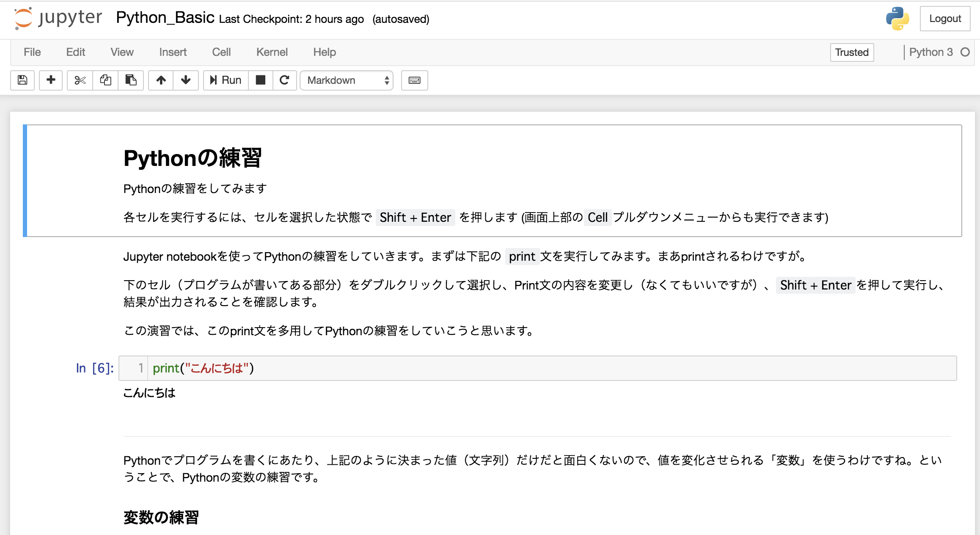The image size is (980, 535).
Task: Click the Trusted toggle button
Action: coord(851,52)
